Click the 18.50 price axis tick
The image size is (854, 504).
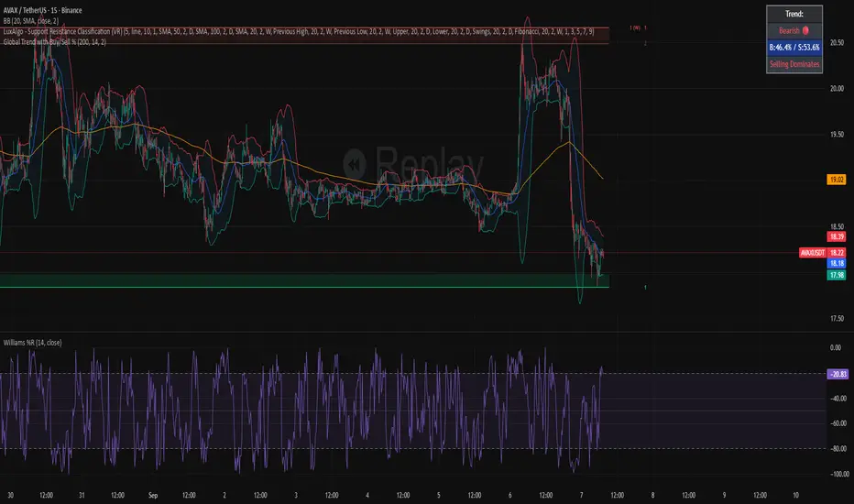coord(837,226)
